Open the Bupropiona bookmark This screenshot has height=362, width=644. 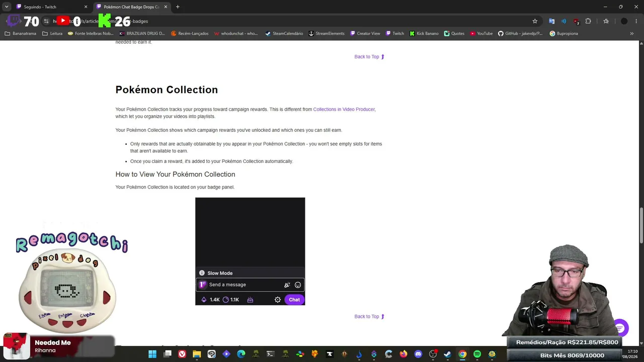pos(563,34)
